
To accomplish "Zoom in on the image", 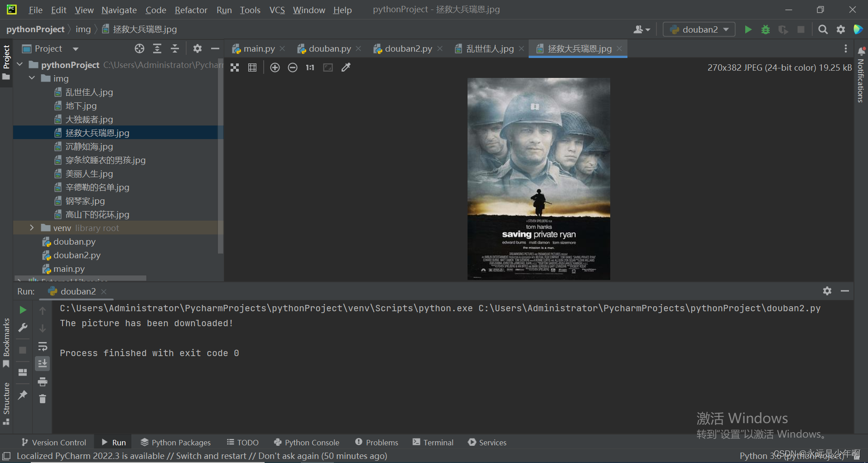I will pyautogui.click(x=275, y=68).
